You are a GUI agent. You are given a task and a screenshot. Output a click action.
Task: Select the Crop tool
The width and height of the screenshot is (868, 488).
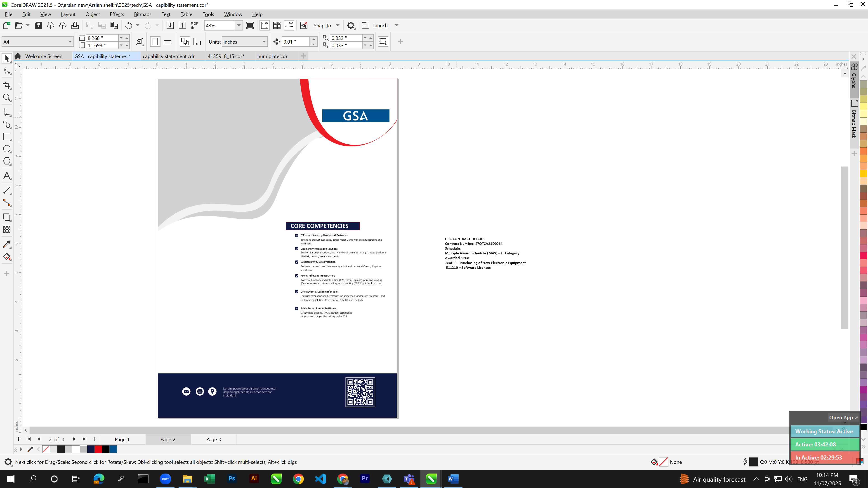click(x=7, y=85)
